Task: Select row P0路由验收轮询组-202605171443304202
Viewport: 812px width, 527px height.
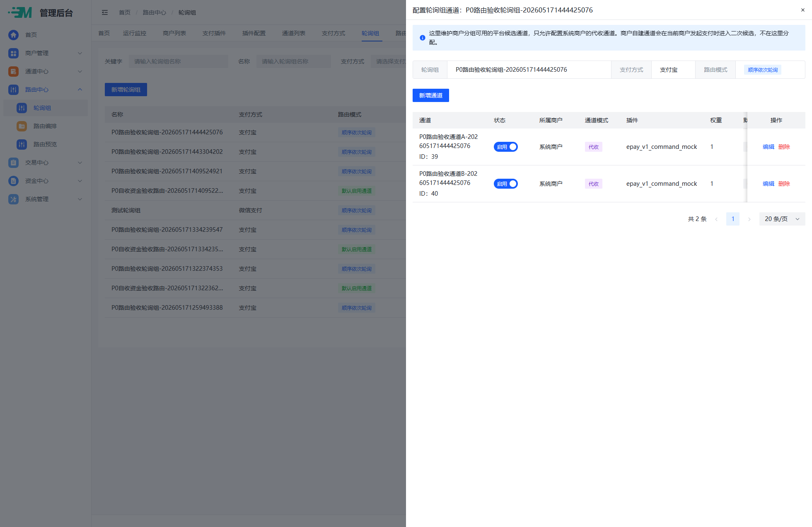Action: pos(255,152)
